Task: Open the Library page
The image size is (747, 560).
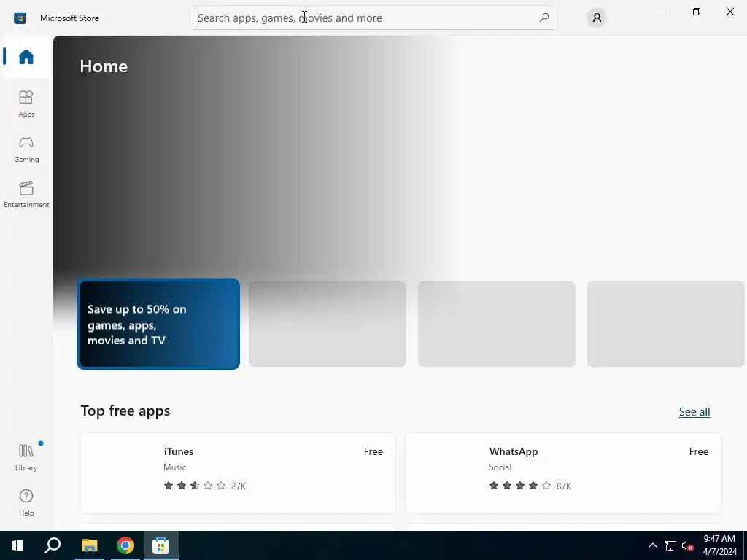Action: [x=26, y=457]
